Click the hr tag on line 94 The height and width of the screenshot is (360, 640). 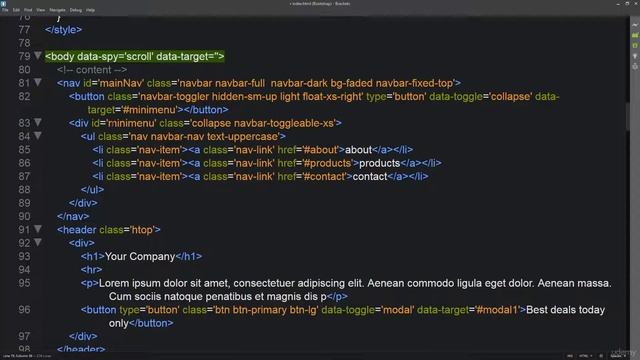click(91, 270)
